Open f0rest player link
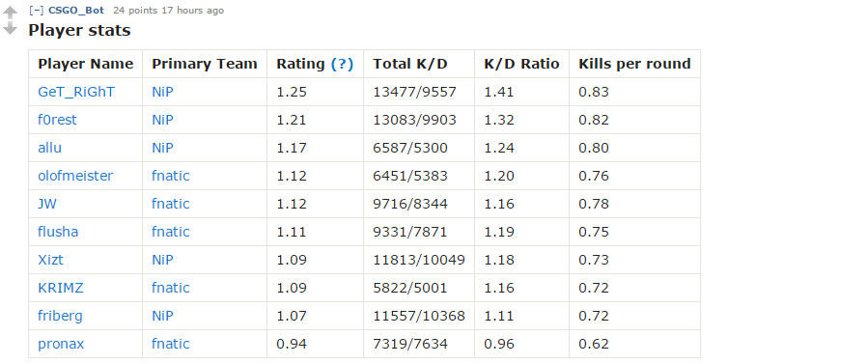This screenshot has width=868, height=364. click(57, 120)
